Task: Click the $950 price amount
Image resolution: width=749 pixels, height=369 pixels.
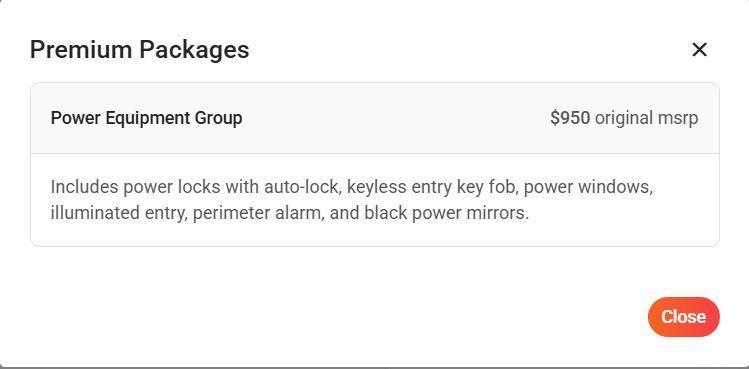Action: [570, 118]
